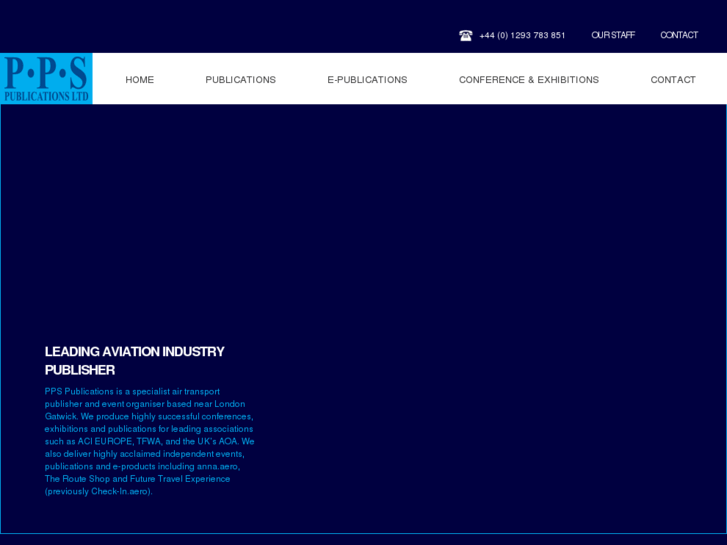Click the telephone icon in the header
This screenshot has width=727, height=545.
[x=466, y=35]
